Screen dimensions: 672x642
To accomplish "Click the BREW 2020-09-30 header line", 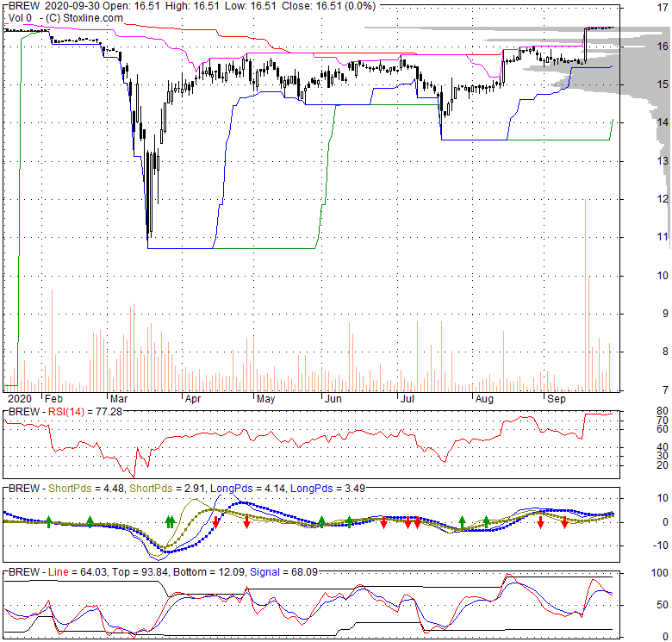I will 192,6.
